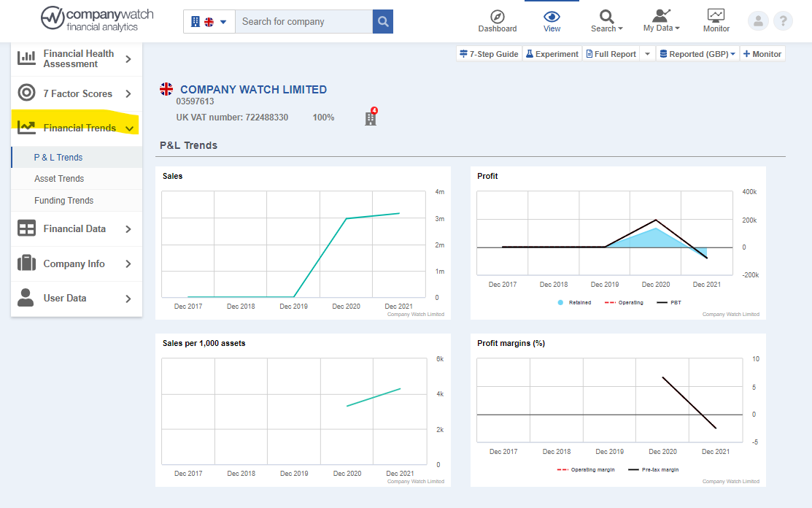
Task: Select P & L Trends
Action: [77, 158]
